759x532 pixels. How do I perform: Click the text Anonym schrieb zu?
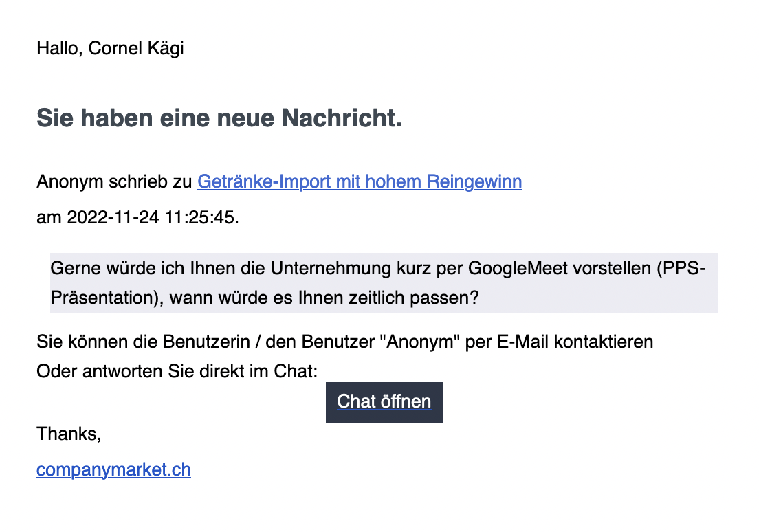point(115,182)
